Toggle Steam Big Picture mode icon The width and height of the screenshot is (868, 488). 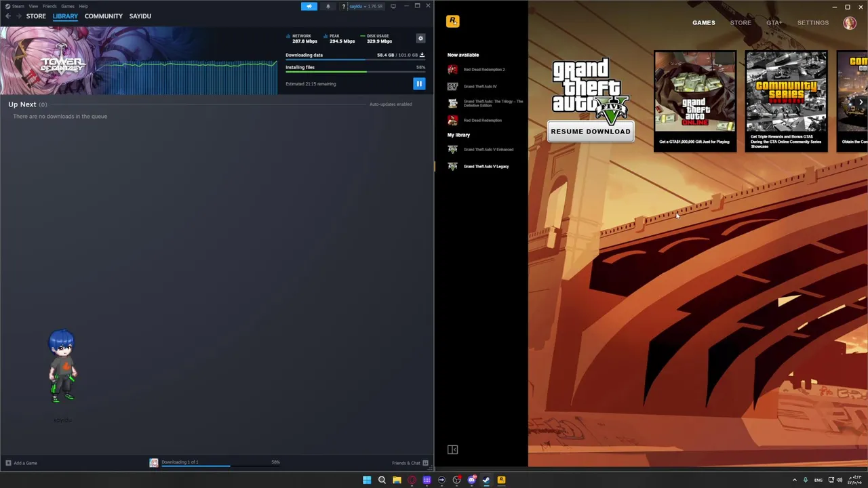[393, 6]
